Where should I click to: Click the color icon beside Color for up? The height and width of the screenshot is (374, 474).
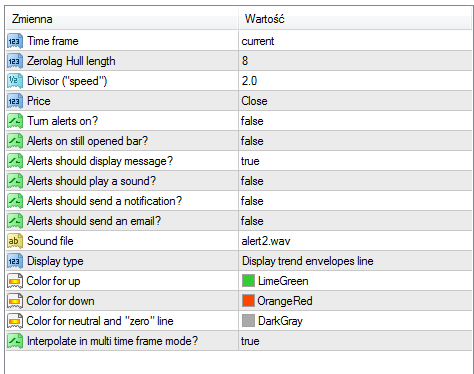tap(15, 281)
